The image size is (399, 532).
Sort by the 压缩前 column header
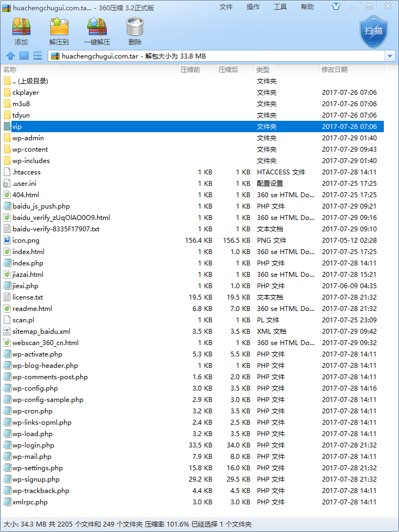197,69
